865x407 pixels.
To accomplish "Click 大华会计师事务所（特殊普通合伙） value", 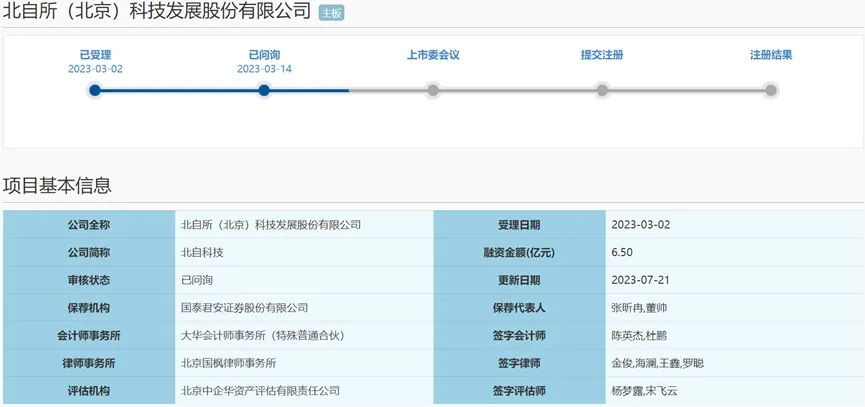I will 264,335.
